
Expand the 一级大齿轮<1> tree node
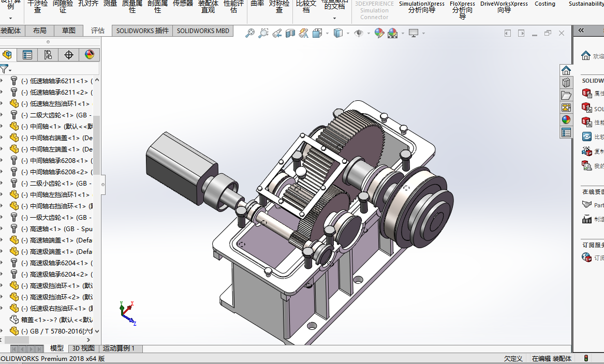(x=2, y=217)
